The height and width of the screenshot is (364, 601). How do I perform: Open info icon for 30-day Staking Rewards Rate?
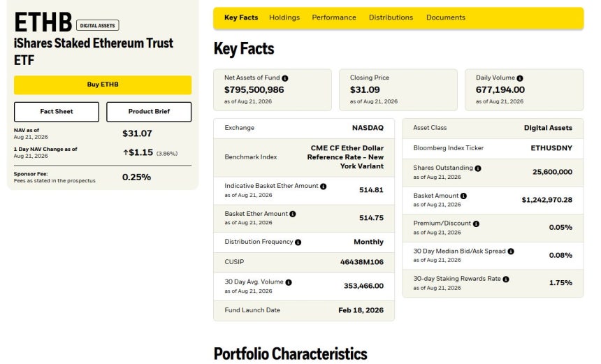(x=505, y=279)
